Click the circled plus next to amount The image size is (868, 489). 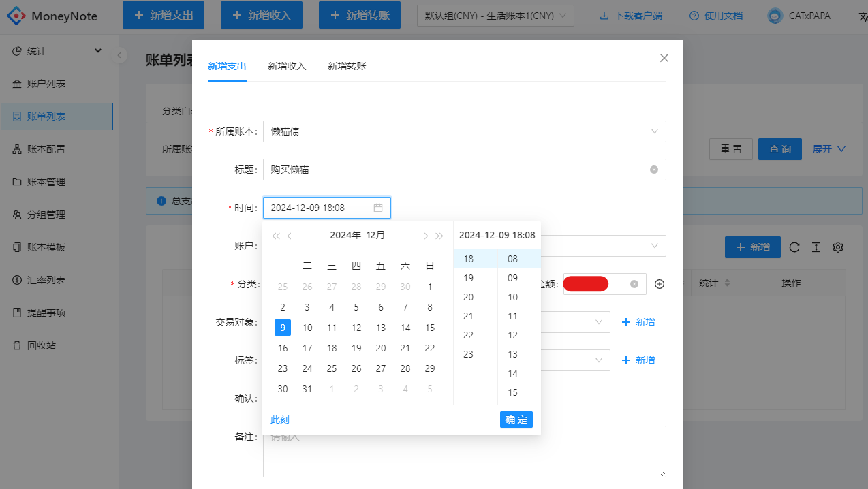(660, 284)
